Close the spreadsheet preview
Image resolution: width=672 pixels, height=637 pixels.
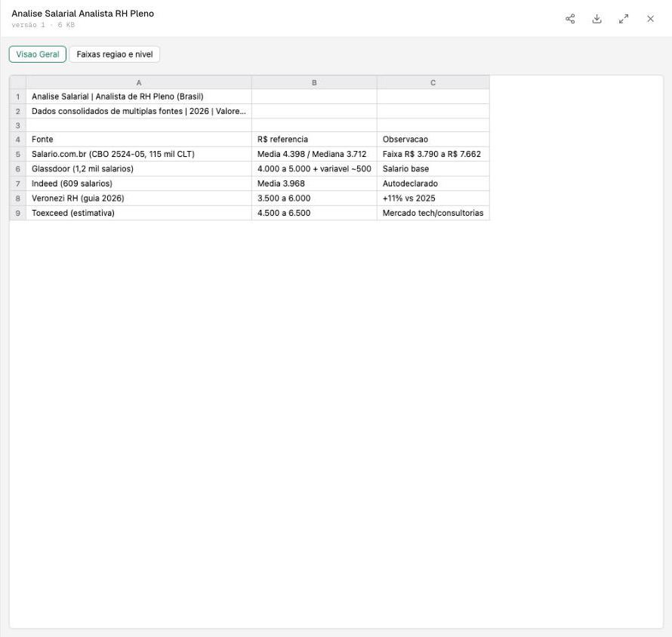tap(650, 19)
